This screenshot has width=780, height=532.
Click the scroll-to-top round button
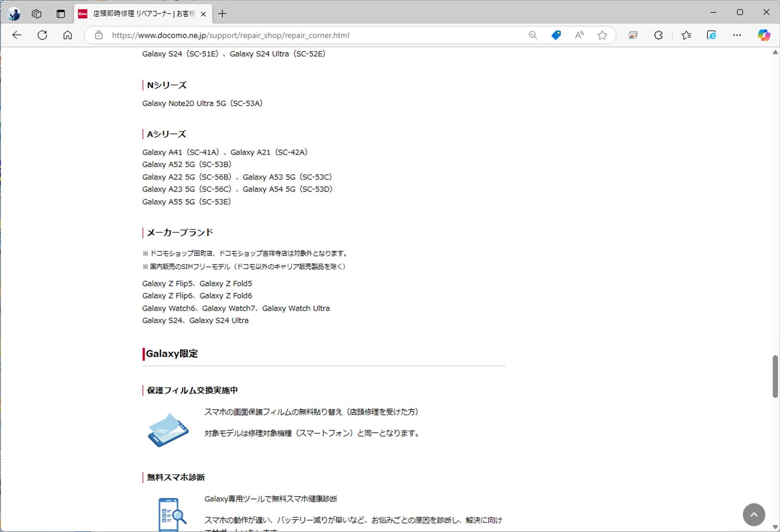(754, 515)
